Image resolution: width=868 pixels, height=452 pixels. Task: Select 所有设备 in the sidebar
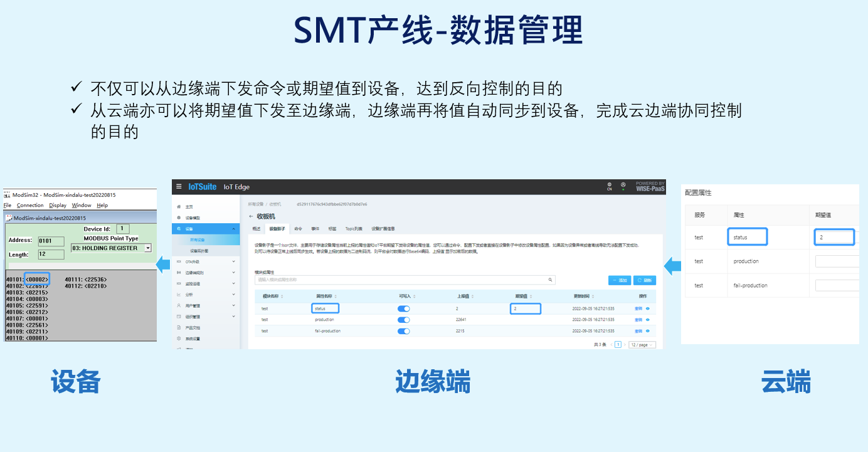click(206, 239)
